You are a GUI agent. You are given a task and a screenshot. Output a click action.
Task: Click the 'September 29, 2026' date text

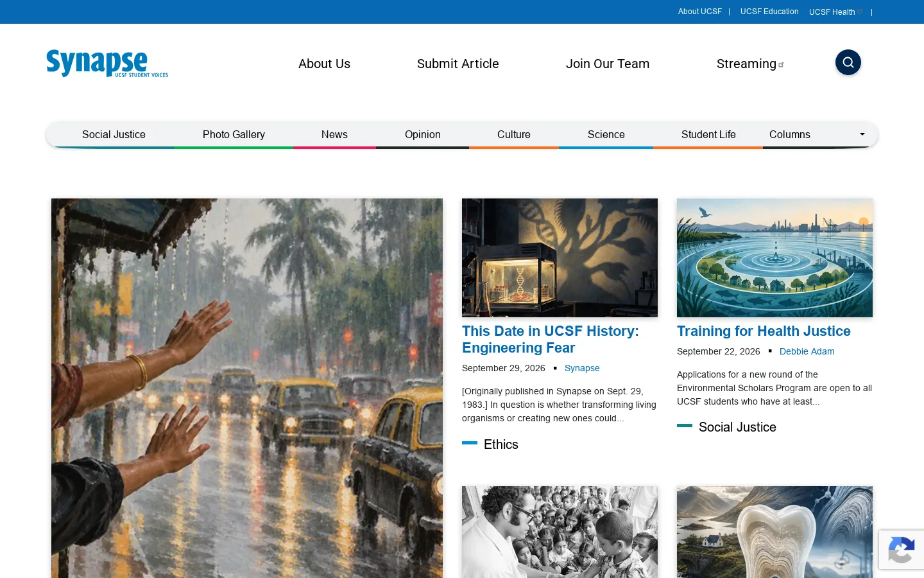point(504,368)
